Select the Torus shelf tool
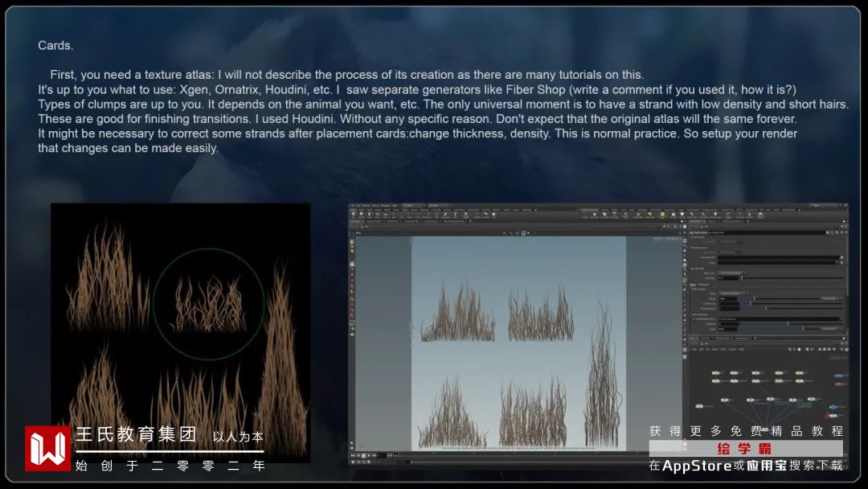This screenshot has height=489, width=868. point(377,214)
